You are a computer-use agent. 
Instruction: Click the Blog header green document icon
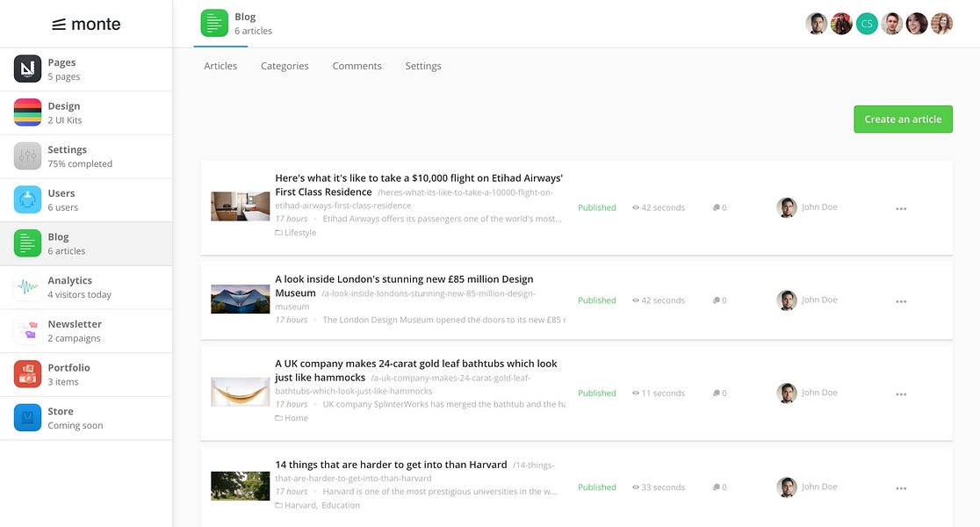tap(214, 23)
